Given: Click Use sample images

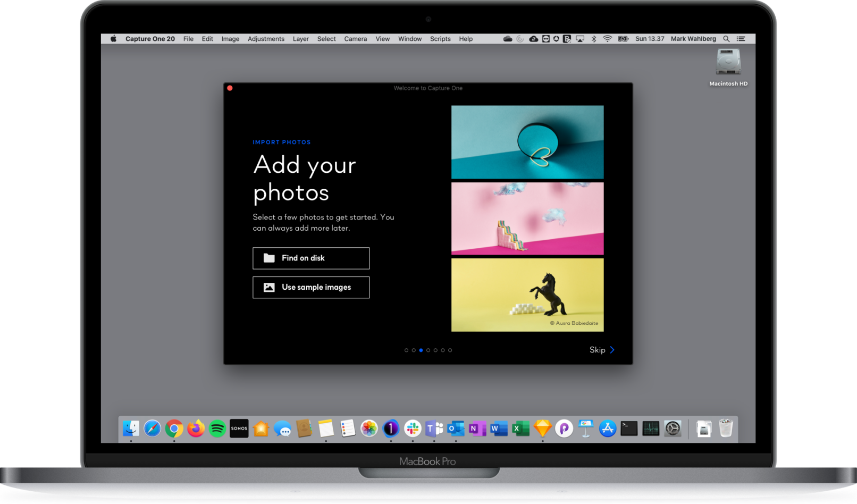Looking at the screenshot, I should click(x=310, y=287).
